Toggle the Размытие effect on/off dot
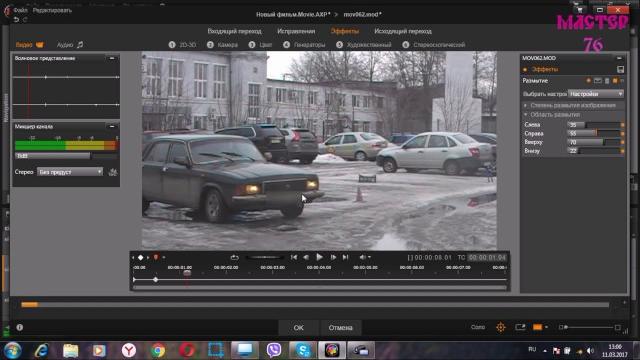Screen dimensions: 640x360 point(589,81)
